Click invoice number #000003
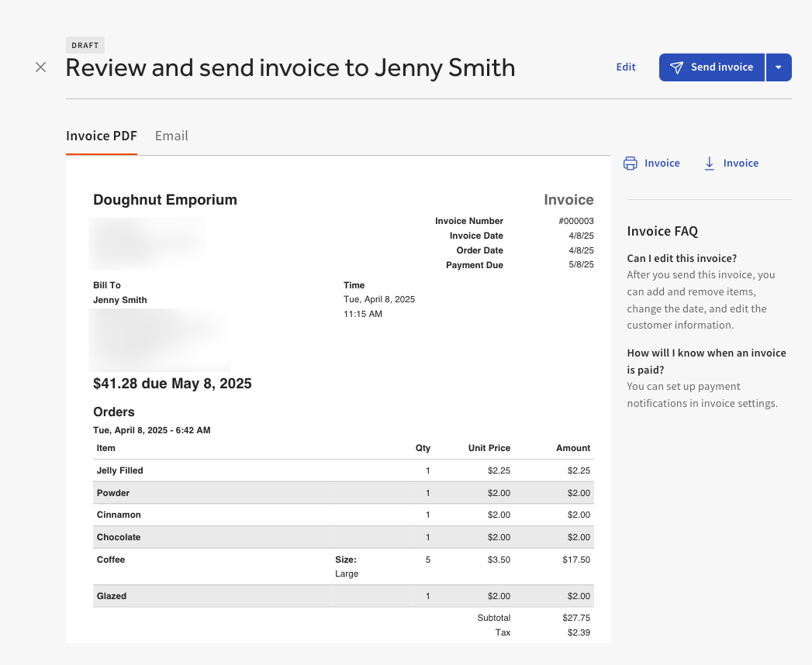Screen dimensions: 812x665 click(576, 221)
